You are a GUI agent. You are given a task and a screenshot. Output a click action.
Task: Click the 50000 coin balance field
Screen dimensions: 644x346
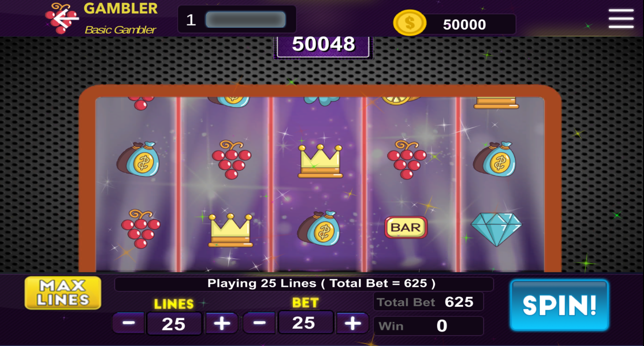(464, 25)
